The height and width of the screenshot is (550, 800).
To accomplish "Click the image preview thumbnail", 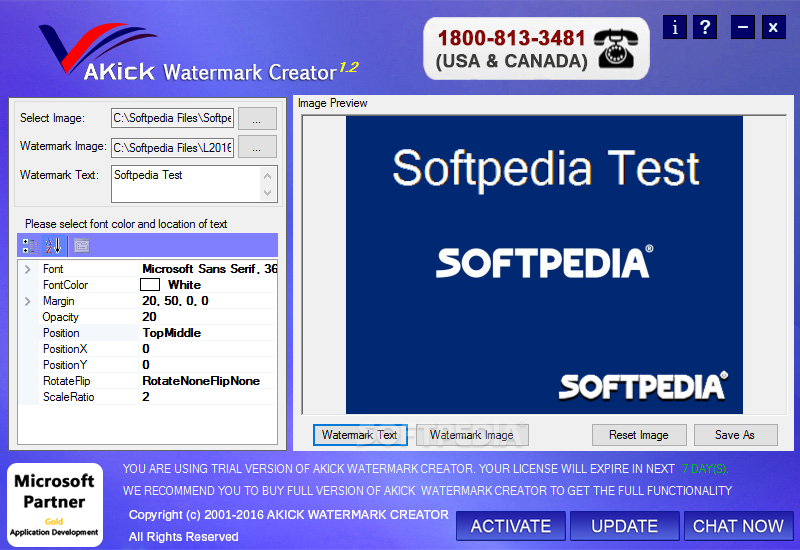I will (x=544, y=265).
